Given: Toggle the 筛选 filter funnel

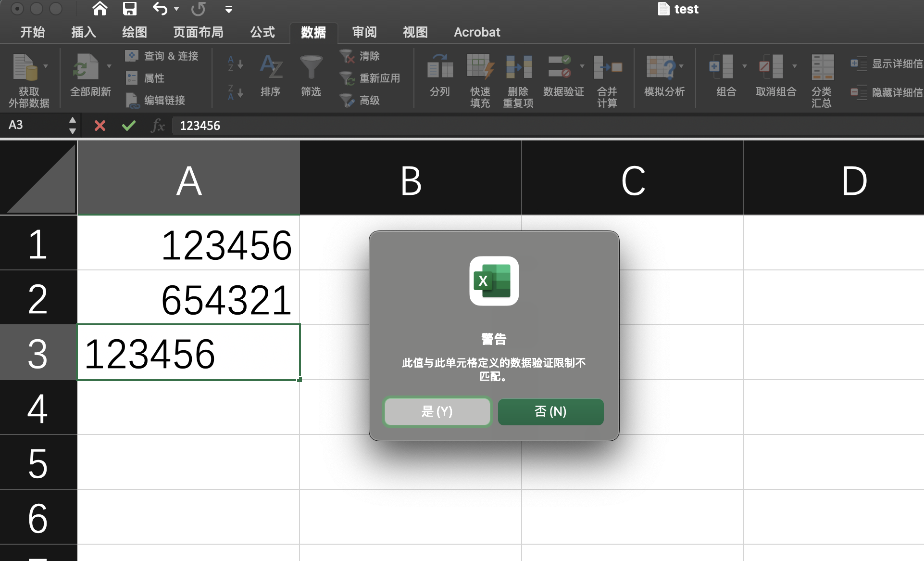Looking at the screenshot, I should (311, 76).
